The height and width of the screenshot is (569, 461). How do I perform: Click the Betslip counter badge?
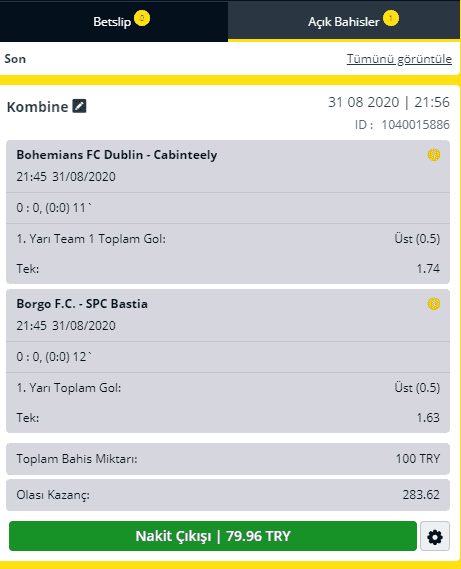click(142, 18)
